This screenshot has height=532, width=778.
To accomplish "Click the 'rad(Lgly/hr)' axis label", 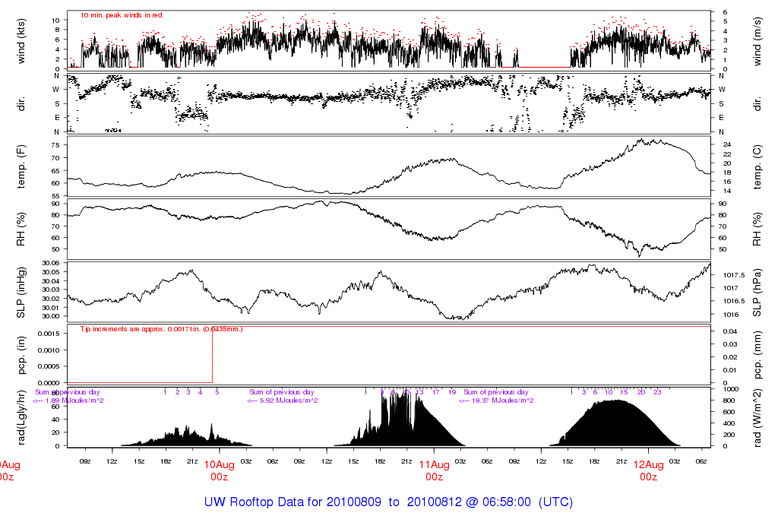I will (21, 417).
